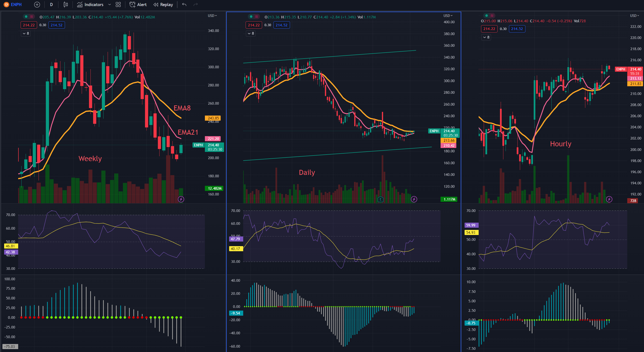Viewport: 644px width, 352px height.
Task: Click the earnings E marker on daily chart
Action: coord(380,199)
